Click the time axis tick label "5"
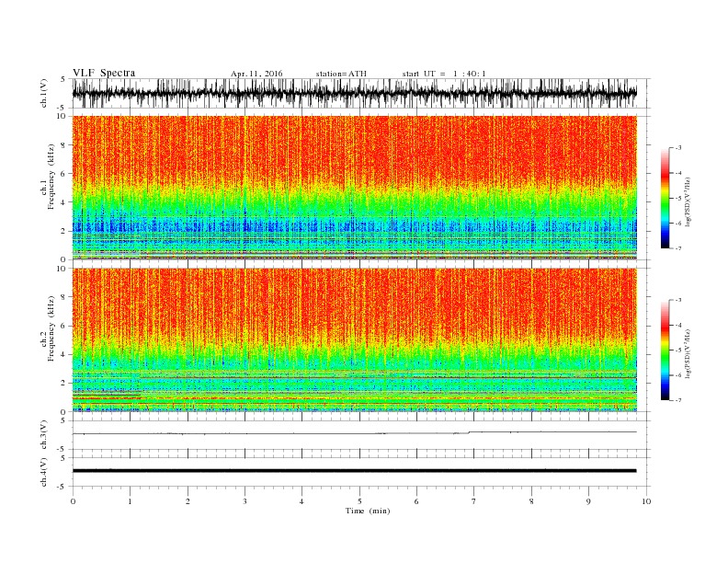The image size is (728, 563). point(359,501)
